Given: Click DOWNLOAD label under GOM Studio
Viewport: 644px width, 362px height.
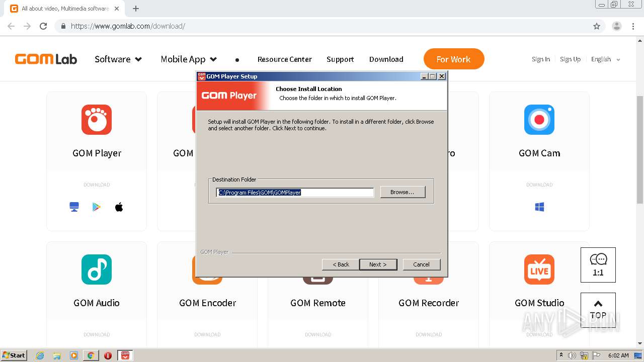Looking at the screenshot, I should click(539, 334).
